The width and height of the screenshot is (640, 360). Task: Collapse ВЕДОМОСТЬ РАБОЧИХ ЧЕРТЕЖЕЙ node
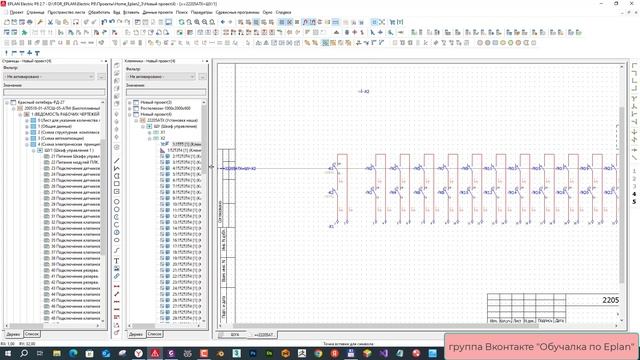pos(20,115)
